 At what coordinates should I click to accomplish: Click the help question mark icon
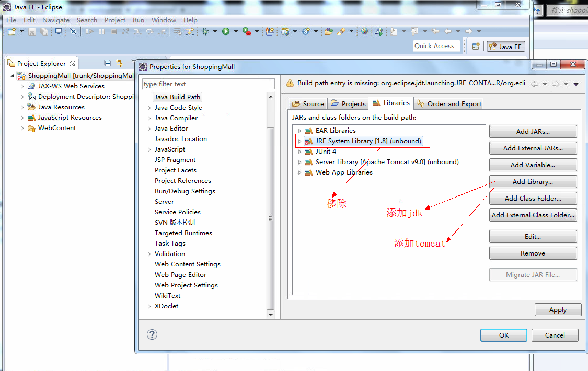[x=152, y=334]
